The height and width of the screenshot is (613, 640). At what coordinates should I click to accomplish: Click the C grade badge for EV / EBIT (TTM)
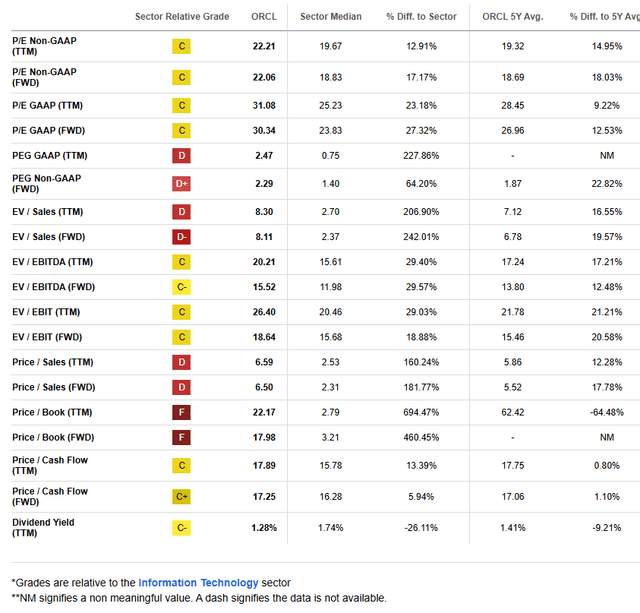[181, 312]
